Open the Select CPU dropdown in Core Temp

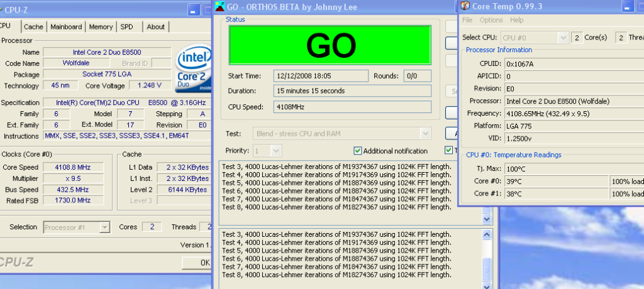coord(563,37)
